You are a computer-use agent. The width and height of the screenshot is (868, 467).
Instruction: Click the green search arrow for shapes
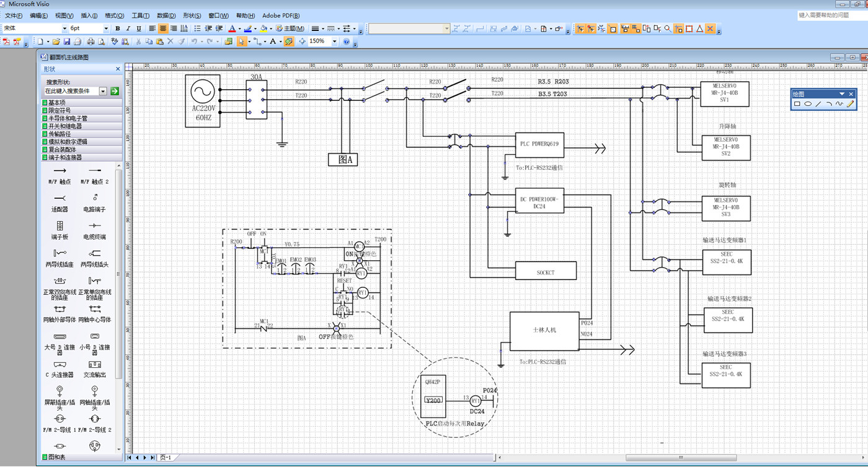click(x=114, y=91)
